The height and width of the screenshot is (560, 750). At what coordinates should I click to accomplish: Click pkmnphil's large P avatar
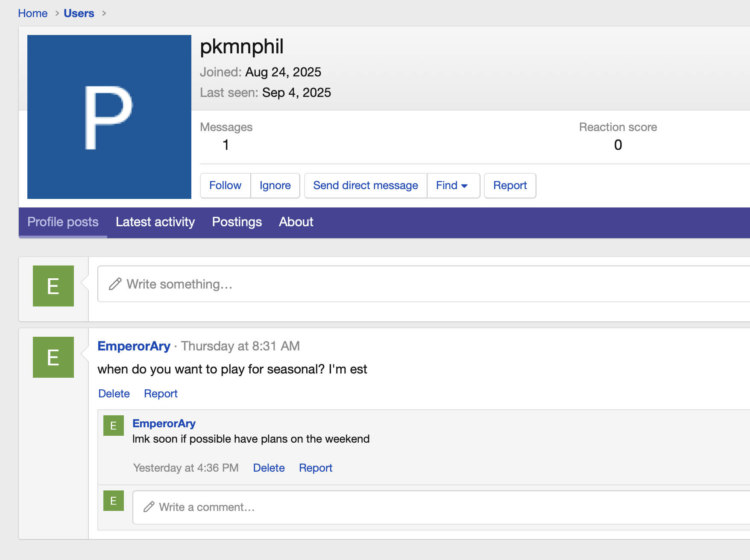pyautogui.click(x=109, y=117)
